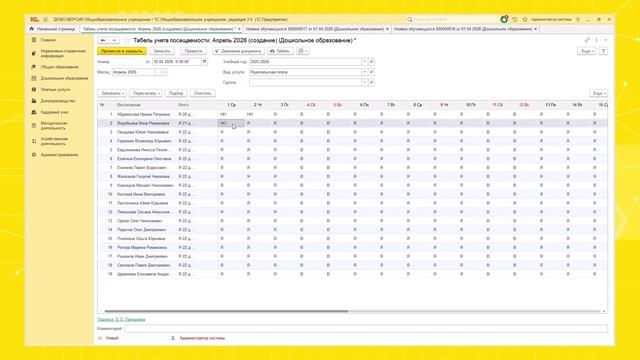
Task: Open reports dropdown next to Табель button
Action: [302, 51]
